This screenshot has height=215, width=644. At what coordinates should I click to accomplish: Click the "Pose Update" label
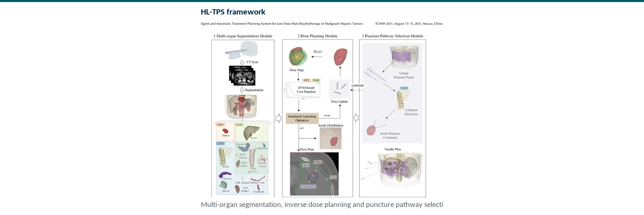pyautogui.click(x=339, y=101)
